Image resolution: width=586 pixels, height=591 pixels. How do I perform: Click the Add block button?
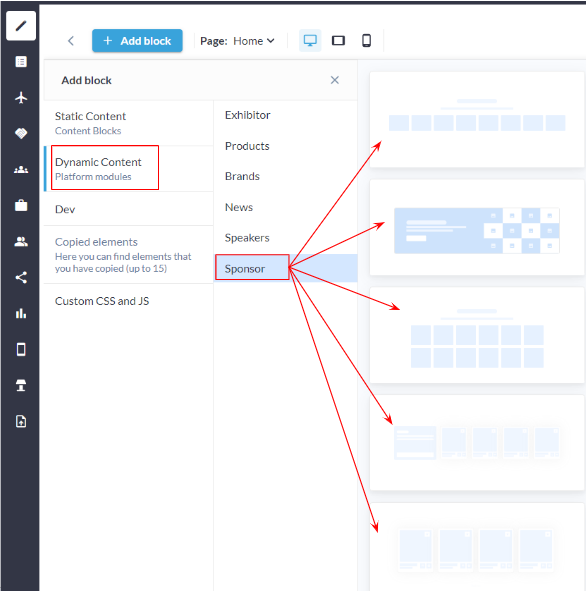[137, 41]
